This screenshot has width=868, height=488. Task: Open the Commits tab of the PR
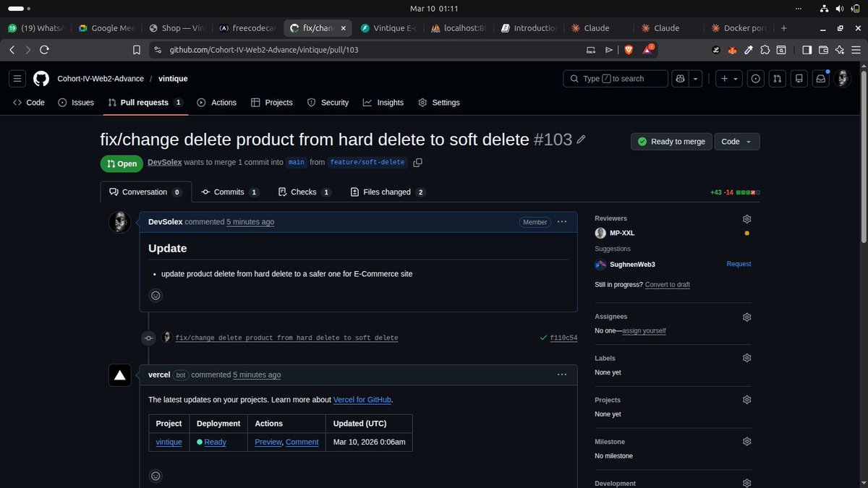pos(230,192)
